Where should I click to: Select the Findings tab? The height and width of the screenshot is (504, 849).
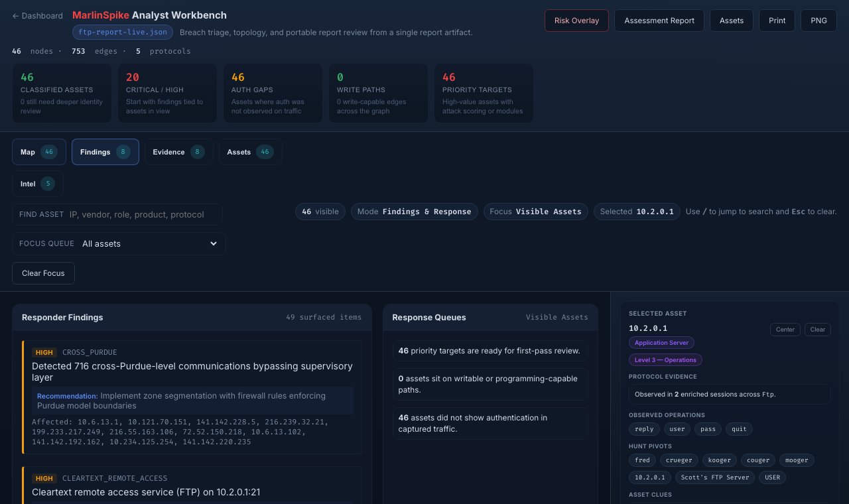click(105, 151)
